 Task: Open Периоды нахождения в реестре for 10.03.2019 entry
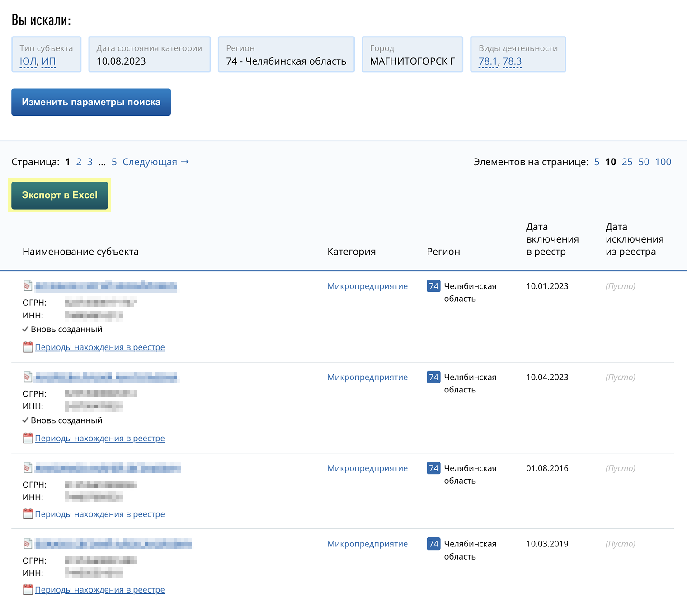point(100,589)
